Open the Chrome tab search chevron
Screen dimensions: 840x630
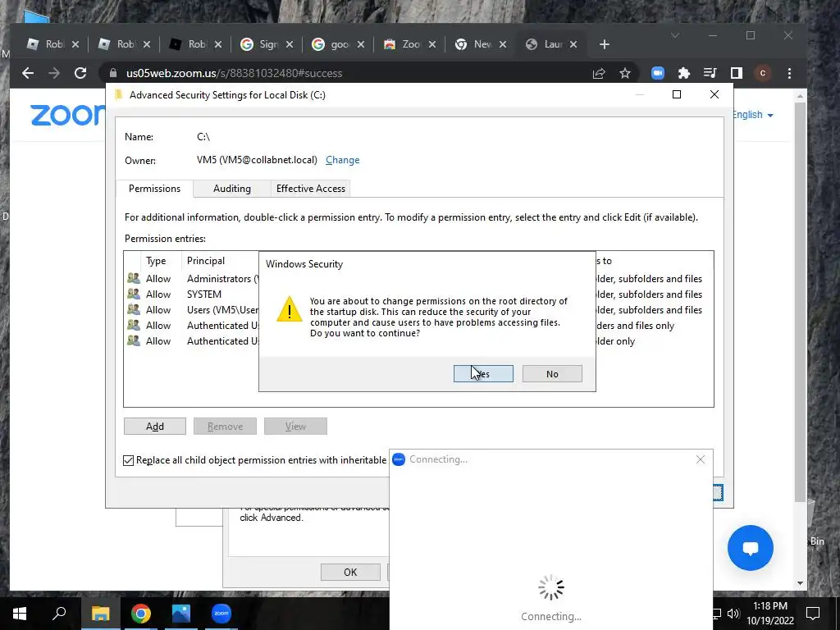675,35
